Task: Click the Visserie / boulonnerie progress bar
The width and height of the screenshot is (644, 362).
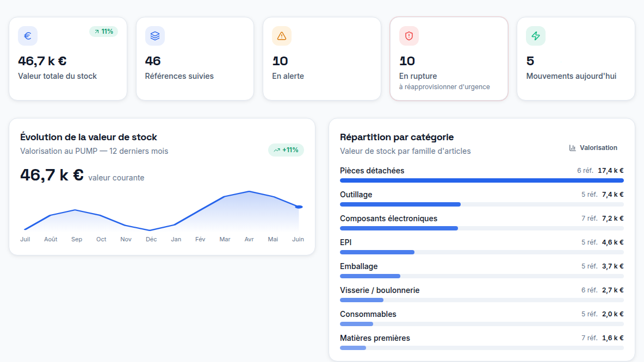Action: [482, 300]
